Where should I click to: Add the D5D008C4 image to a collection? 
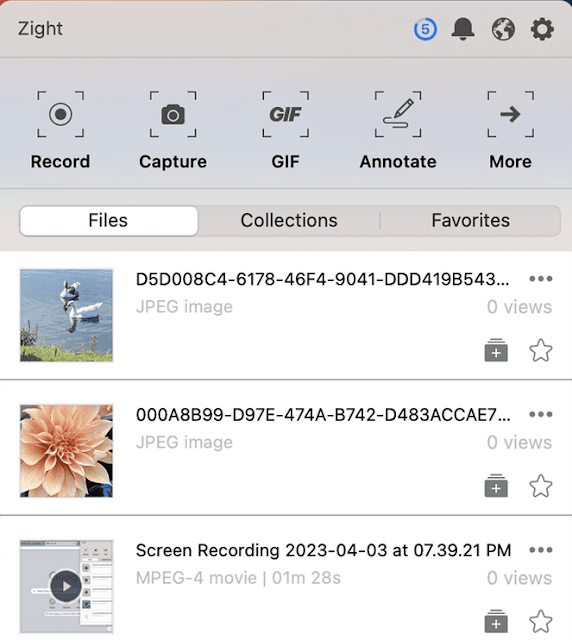496,350
